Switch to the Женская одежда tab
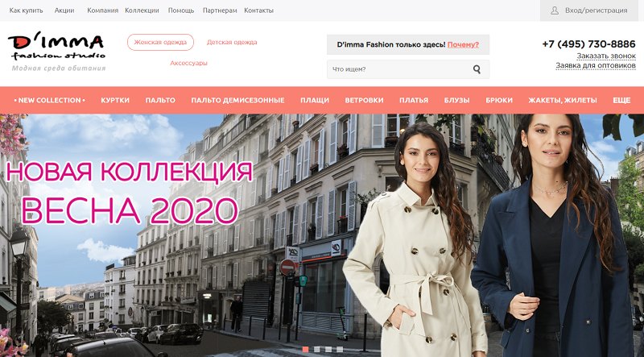 (x=160, y=43)
